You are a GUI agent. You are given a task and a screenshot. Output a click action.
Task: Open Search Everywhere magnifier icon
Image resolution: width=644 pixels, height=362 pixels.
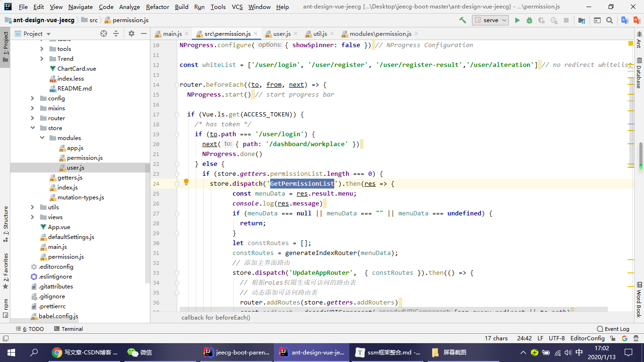610,20
